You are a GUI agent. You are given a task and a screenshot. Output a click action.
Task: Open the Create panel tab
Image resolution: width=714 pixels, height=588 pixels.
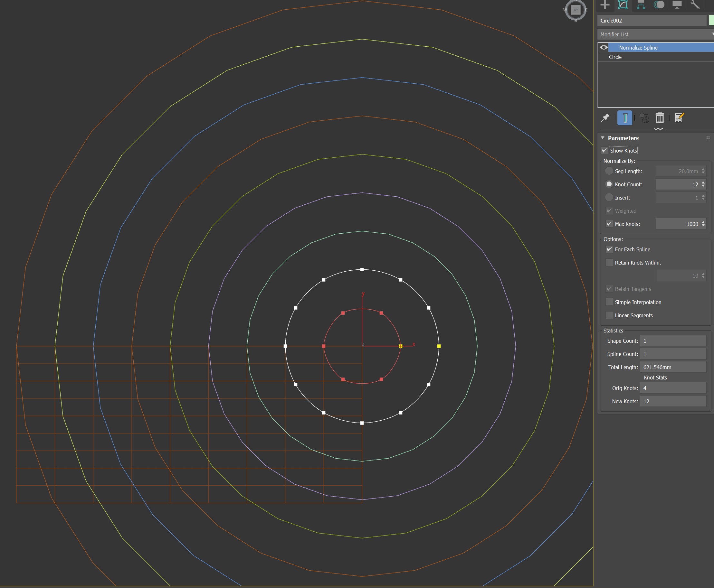coord(605,5)
